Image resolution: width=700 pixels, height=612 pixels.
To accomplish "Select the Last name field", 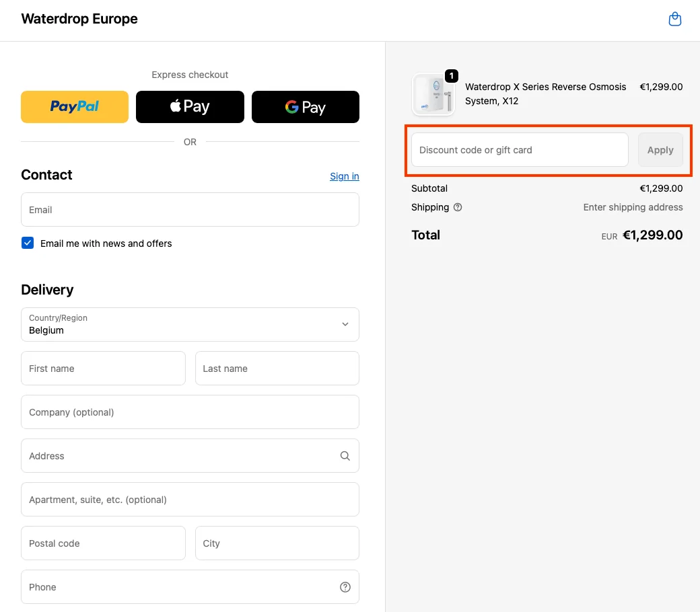I will pyautogui.click(x=277, y=369).
